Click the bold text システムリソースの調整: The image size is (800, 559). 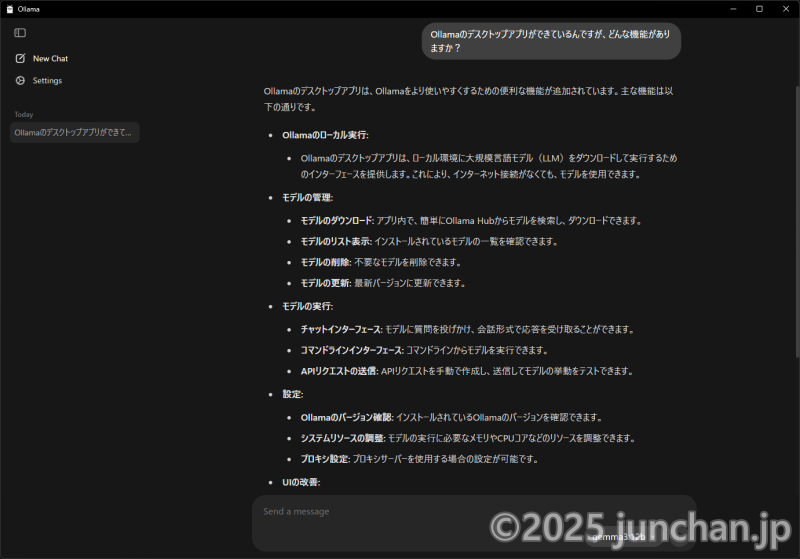point(343,439)
